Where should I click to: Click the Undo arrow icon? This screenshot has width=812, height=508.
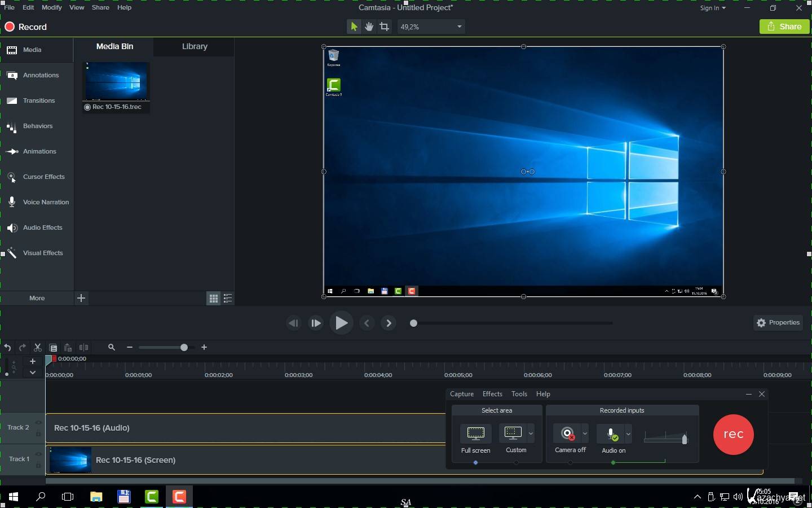[x=7, y=348]
